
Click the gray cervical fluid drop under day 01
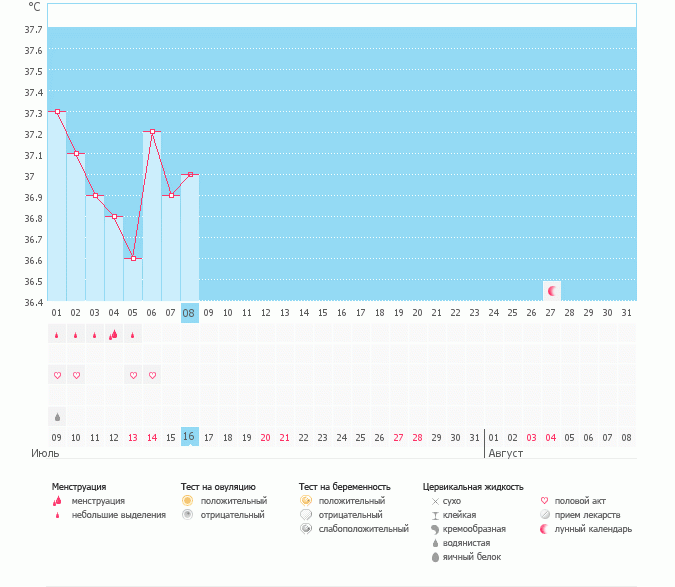point(57,415)
